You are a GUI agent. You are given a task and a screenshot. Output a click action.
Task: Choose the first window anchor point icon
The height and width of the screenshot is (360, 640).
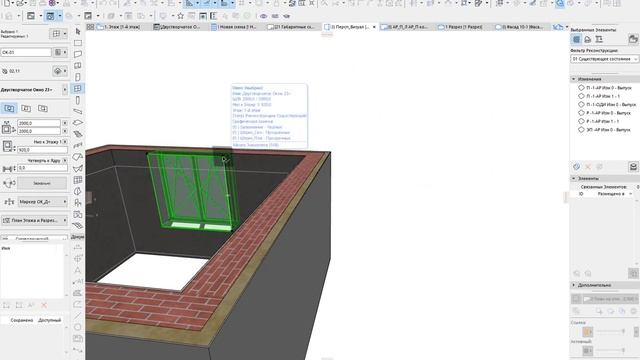pyautogui.click(x=9, y=108)
